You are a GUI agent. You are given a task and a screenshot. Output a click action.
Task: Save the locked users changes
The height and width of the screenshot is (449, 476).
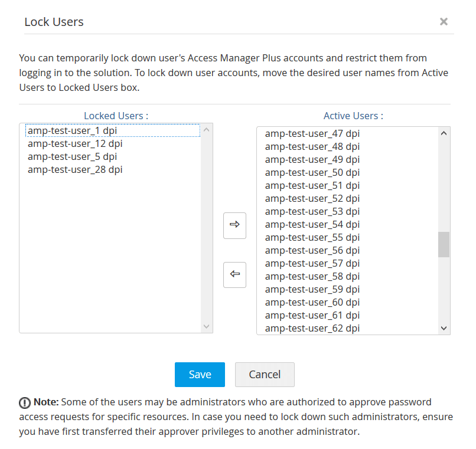click(200, 374)
